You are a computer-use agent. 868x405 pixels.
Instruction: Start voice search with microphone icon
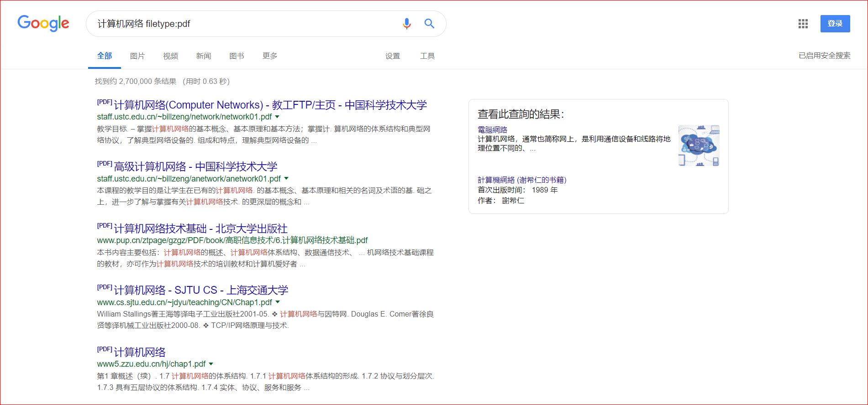406,24
